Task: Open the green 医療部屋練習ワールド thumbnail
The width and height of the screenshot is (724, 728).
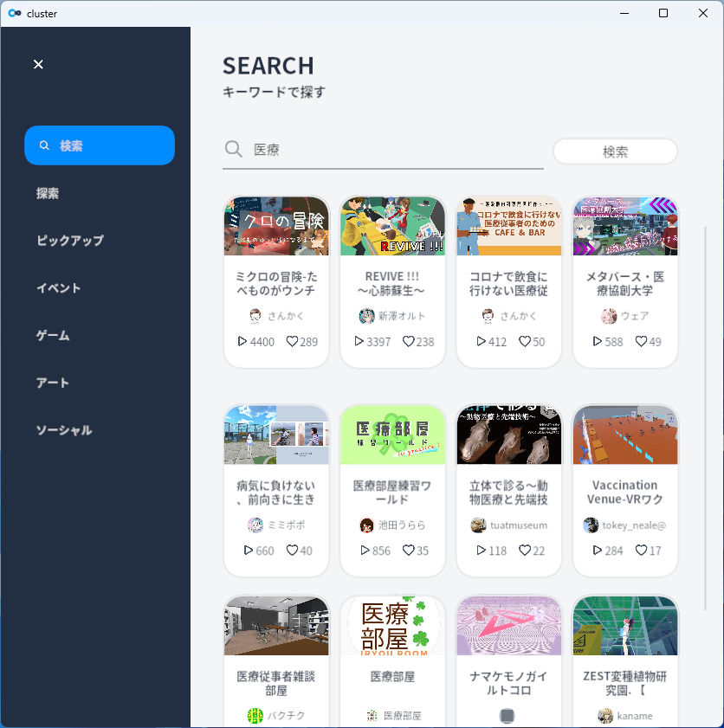Action: [392, 435]
